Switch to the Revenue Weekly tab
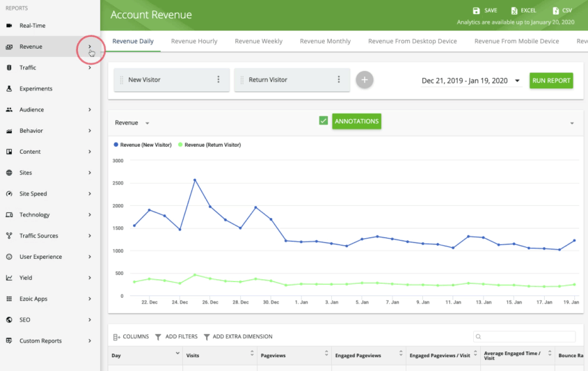 click(258, 41)
